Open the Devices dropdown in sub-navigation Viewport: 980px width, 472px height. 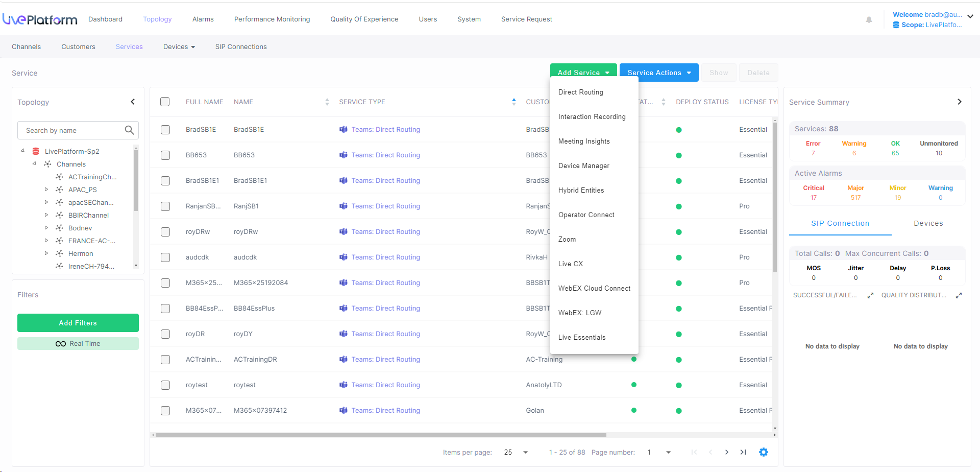point(179,46)
